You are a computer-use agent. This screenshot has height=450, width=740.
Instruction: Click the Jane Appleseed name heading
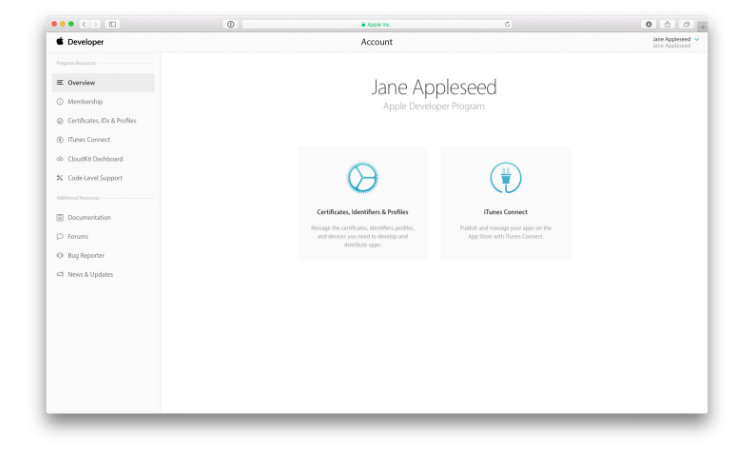click(x=434, y=88)
